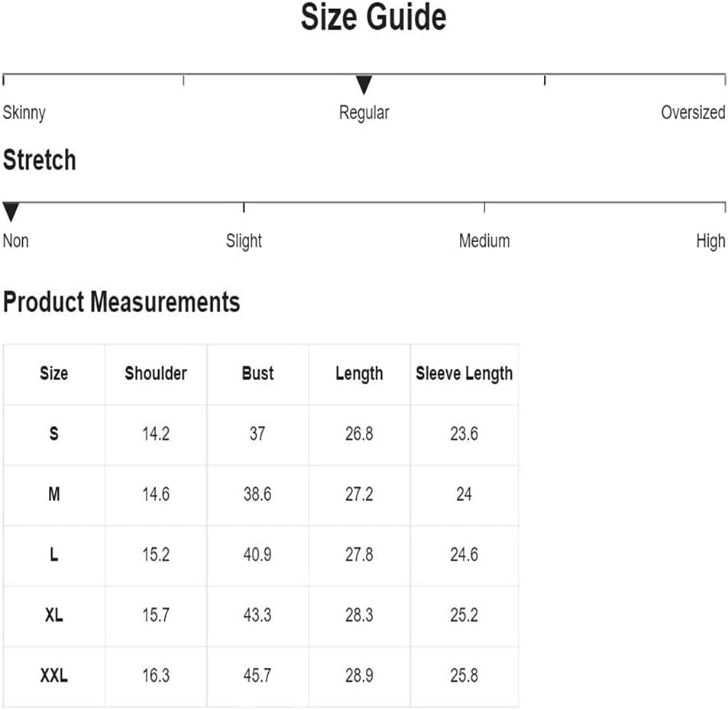Click the Product Measurements heading
Image resolution: width=728 pixels, height=710 pixels.
point(121,302)
